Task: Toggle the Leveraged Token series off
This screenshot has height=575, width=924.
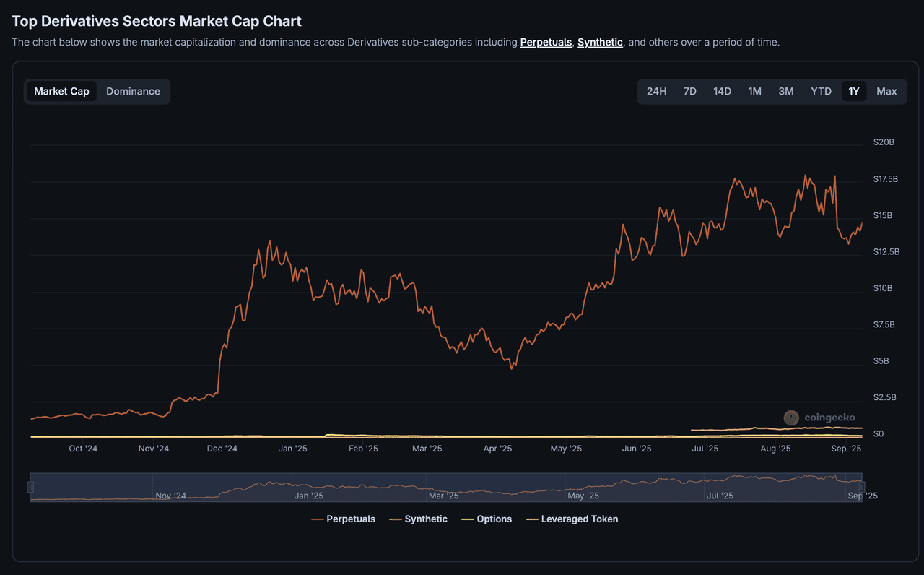Action: pyautogui.click(x=572, y=519)
